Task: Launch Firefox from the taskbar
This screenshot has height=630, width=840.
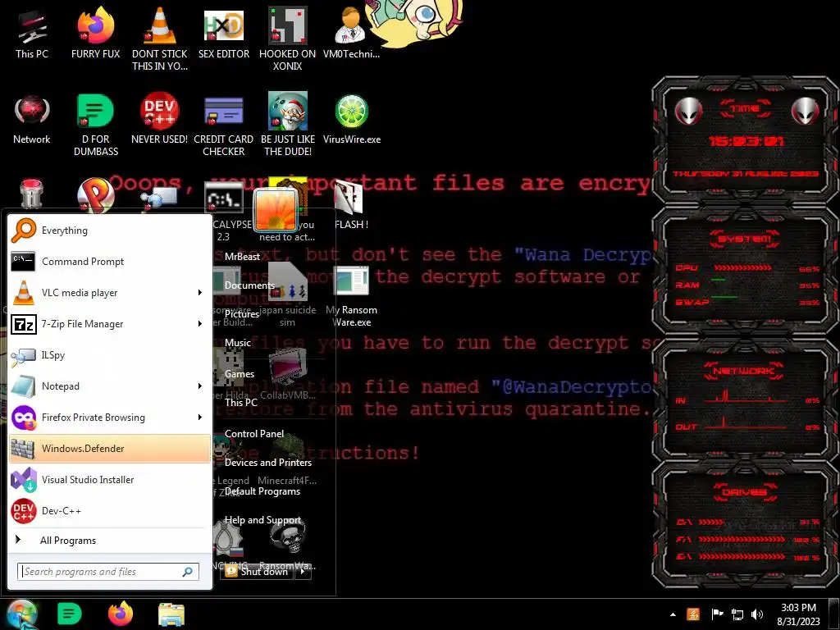Action: click(x=121, y=614)
